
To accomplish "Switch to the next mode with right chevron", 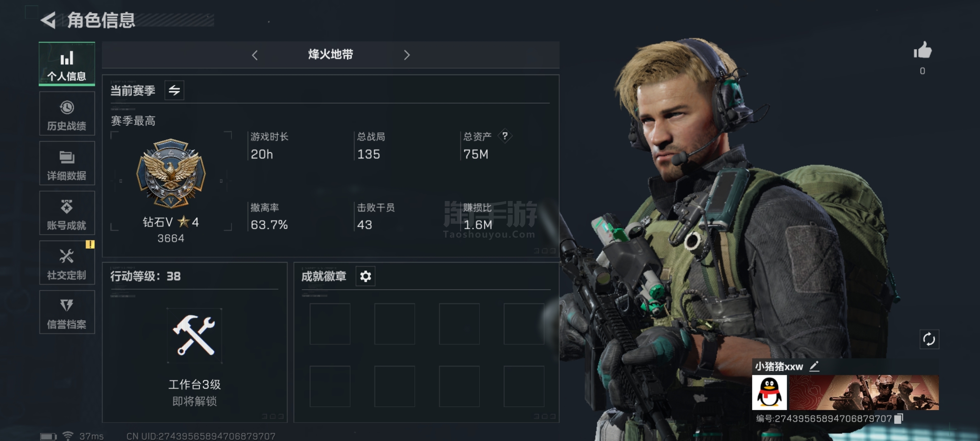I will tap(407, 55).
